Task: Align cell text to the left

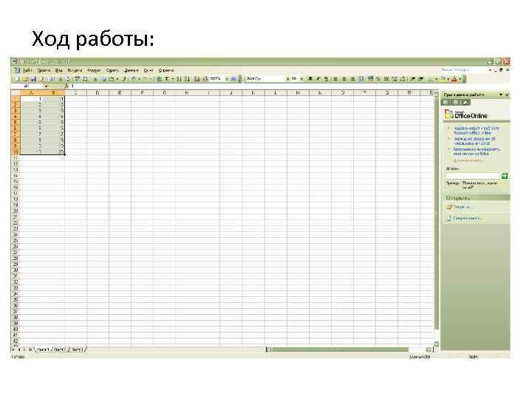Action: tap(335, 79)
